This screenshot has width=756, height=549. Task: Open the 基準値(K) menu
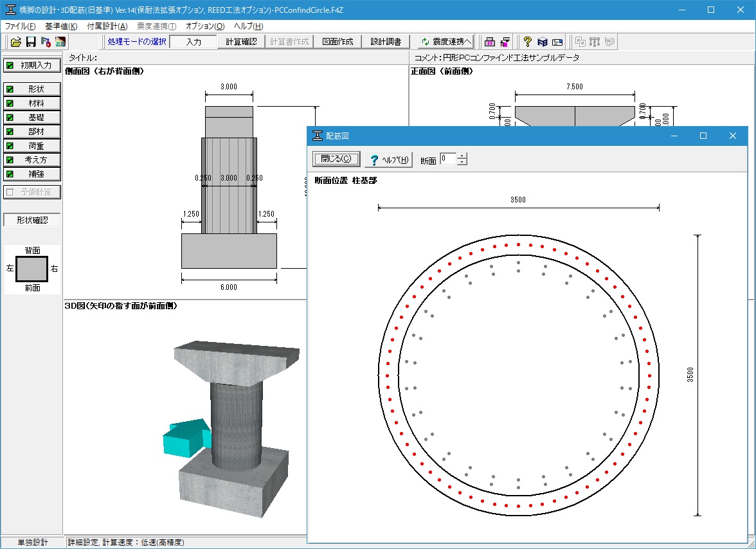point(61,26)
